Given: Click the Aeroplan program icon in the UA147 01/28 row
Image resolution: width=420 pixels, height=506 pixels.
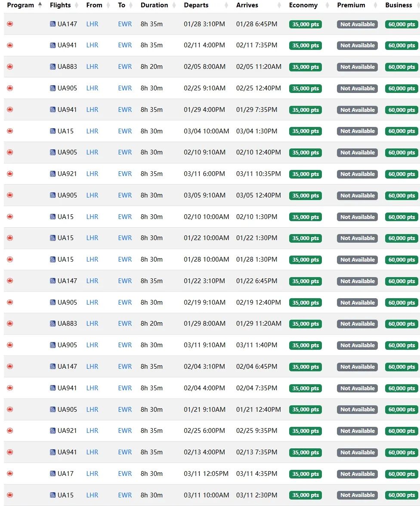Looking at the screenshot, I should point(10,24).
